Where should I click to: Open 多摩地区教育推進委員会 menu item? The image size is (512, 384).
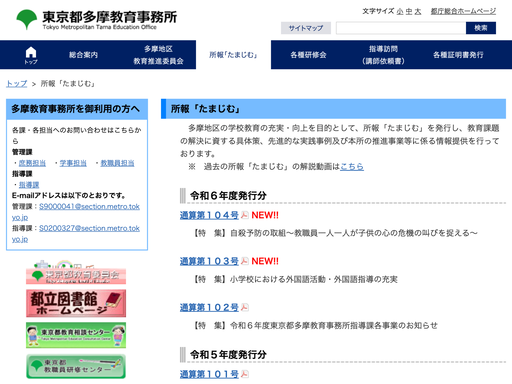[158, 55]
